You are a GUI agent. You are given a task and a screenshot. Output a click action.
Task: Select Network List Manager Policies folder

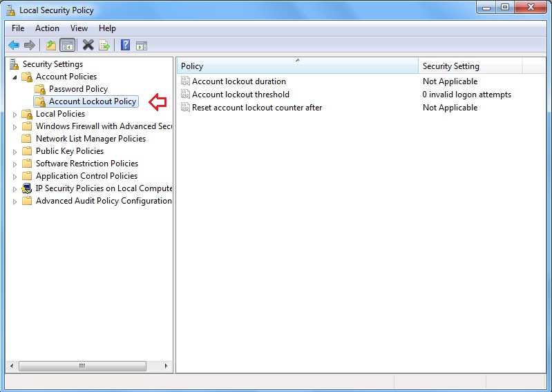[91, 139]
